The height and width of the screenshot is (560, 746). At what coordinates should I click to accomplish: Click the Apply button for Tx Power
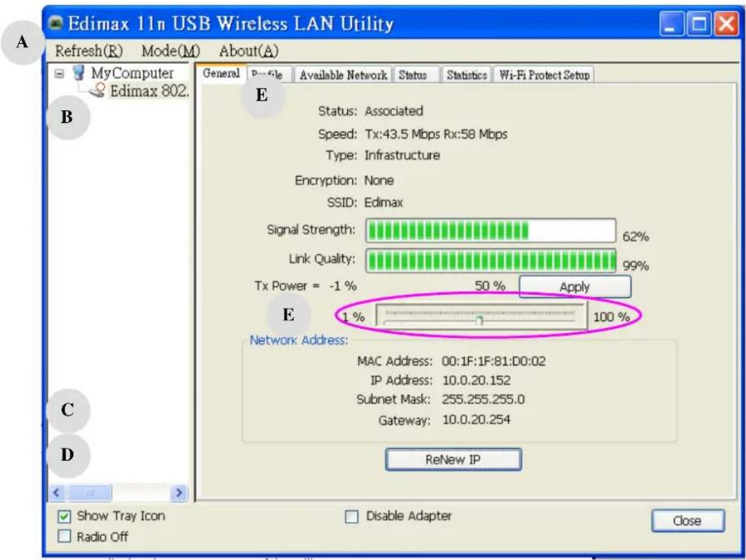574,287
